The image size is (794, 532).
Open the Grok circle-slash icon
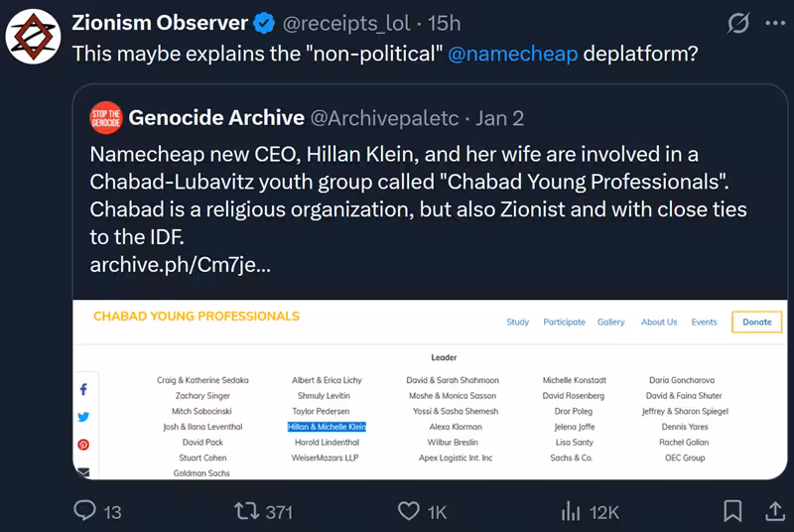(x=737, y=23)
